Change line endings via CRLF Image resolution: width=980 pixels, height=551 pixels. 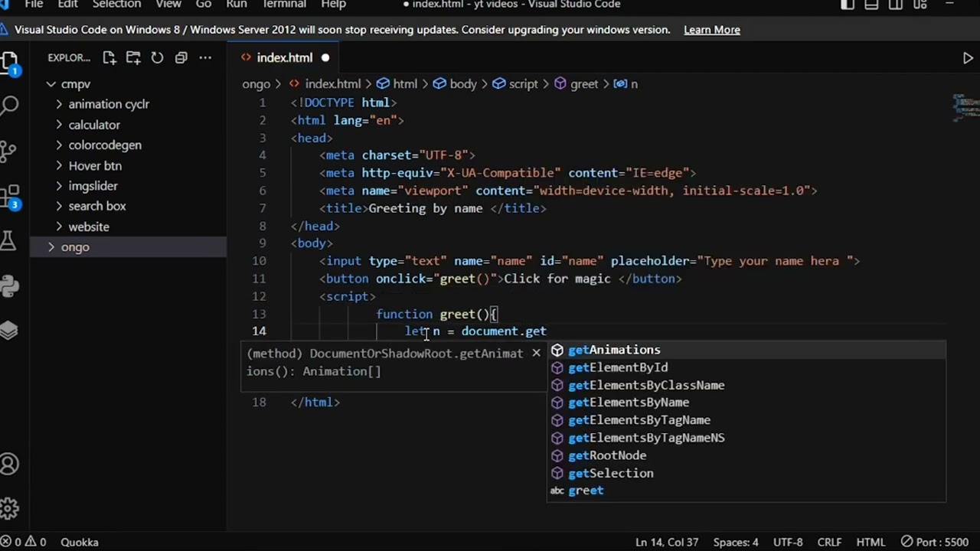[829, 542]
